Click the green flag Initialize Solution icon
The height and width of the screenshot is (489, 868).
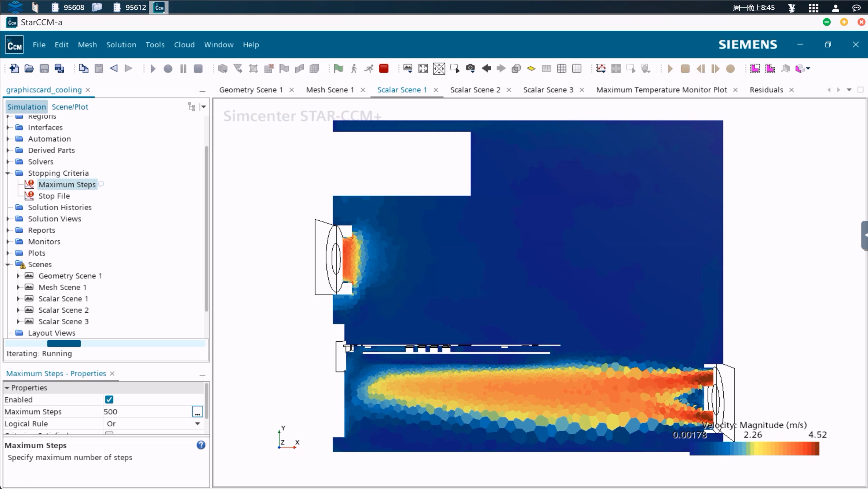(338, 68)
